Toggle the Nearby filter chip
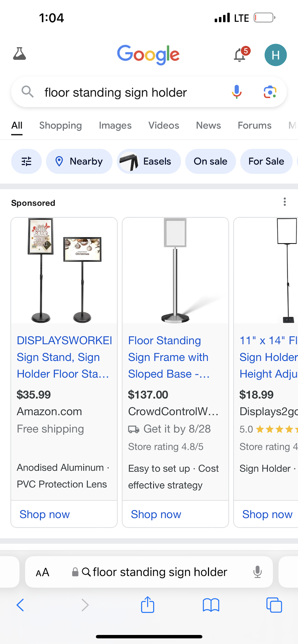The height and width of the screenshot is (644, 298). [79, 161]
